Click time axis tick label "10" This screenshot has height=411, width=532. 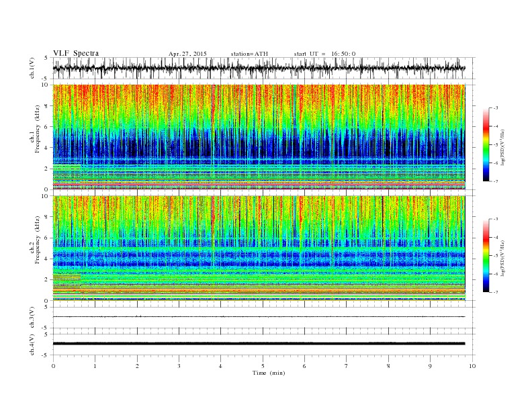pyautogui.click(x=472, y=366)
